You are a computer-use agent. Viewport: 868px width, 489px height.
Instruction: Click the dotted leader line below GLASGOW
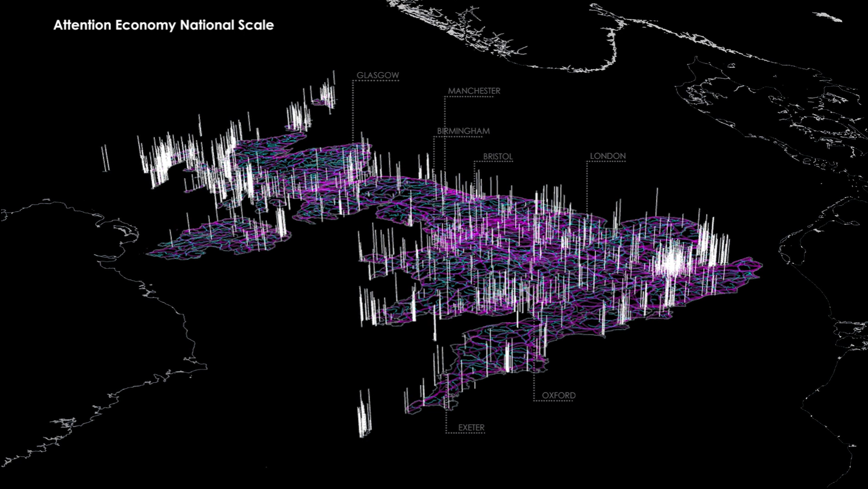(353, 113)
